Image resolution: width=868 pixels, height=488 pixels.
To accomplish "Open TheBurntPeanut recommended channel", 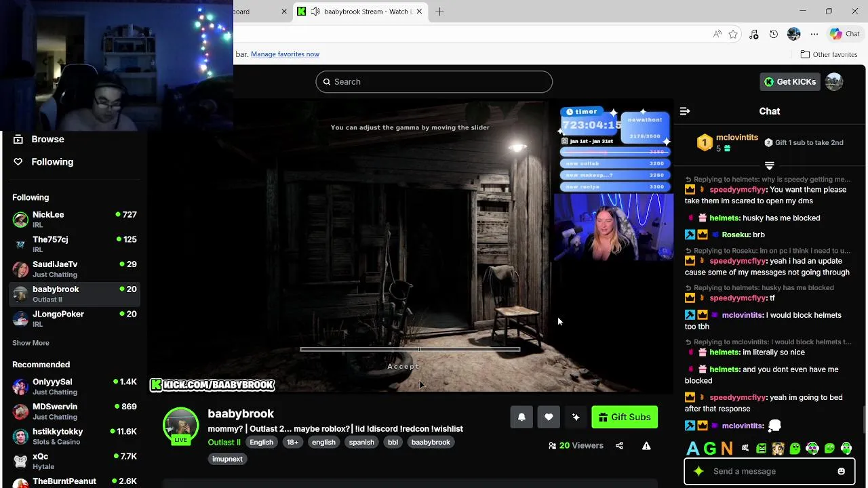I will click(75, 482).
